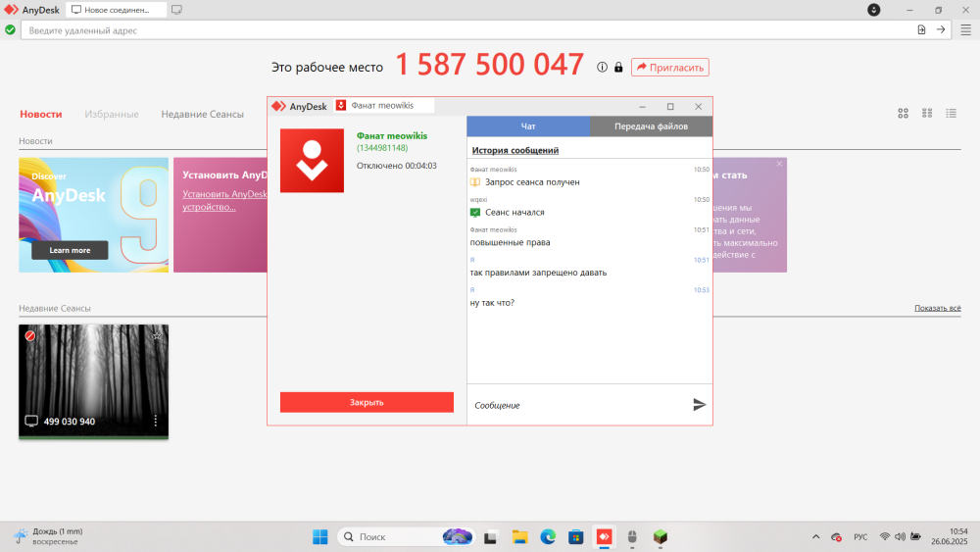Send the chat message with arrow icon

[700, 405]
